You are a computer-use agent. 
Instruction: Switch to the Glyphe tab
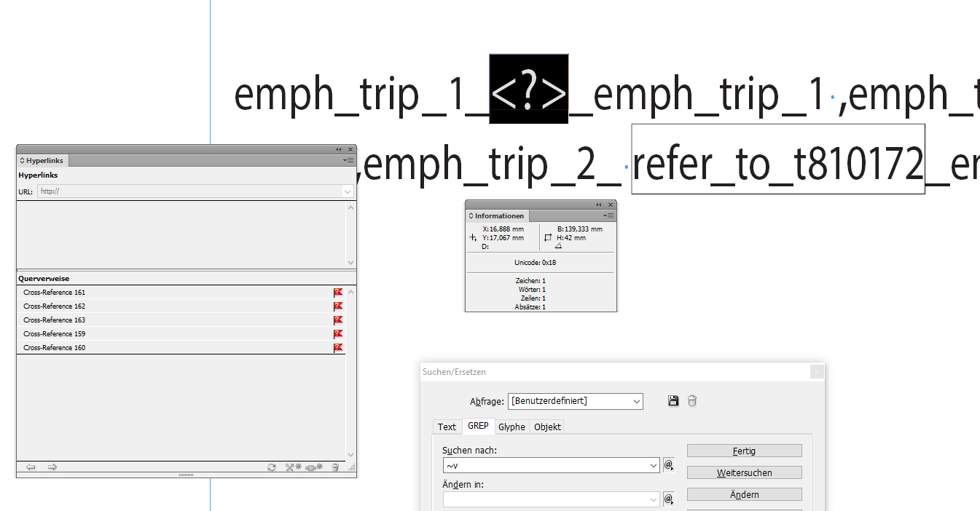511,427
